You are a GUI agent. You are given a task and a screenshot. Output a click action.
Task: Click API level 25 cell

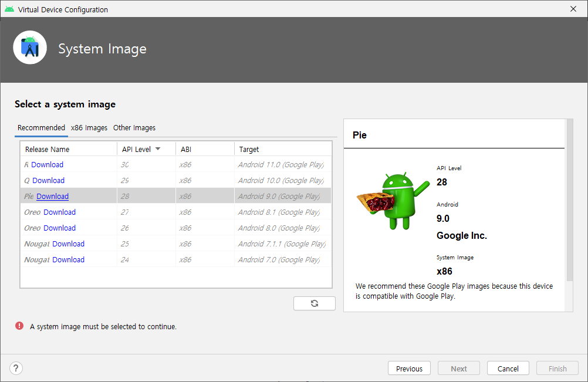pyautogui.click(x=146, y=244)
